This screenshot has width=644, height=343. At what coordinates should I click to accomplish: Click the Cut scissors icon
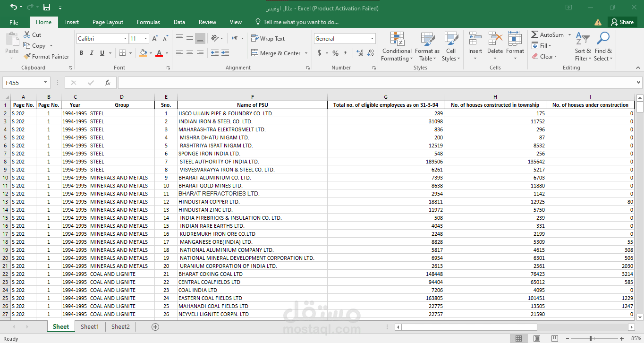tap(27, 34)
